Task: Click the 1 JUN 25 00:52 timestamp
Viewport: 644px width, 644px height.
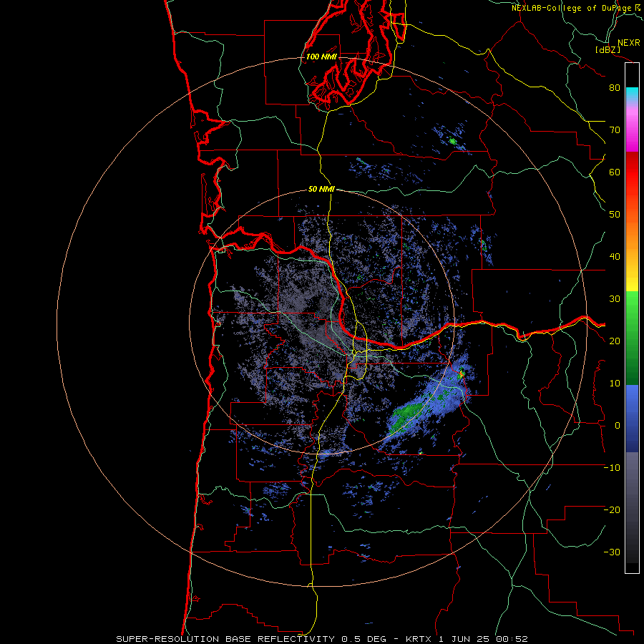Action: [484, 639]
